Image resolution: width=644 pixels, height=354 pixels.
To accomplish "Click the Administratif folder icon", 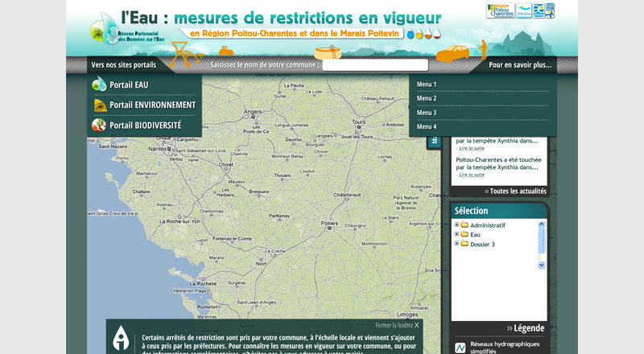I will [x=464, y=224].
